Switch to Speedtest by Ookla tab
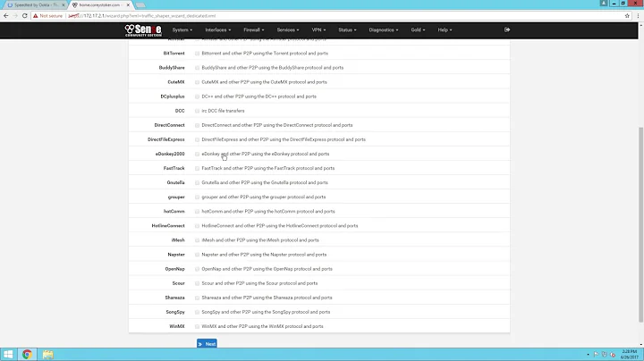 [x=35, y=5]
